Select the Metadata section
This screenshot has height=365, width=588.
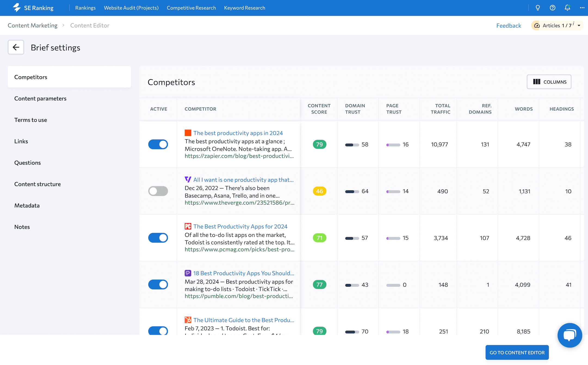tap(27, 205)
